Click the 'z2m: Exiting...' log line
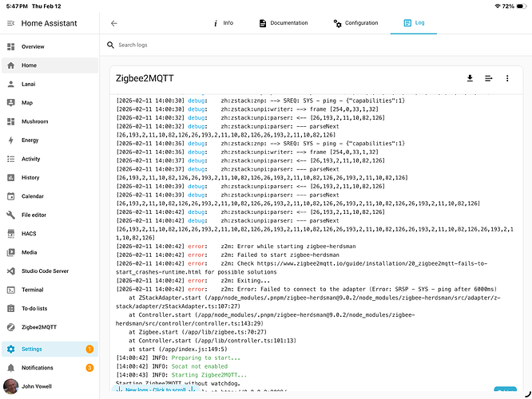The image size is (532, 399). (193, 281)
